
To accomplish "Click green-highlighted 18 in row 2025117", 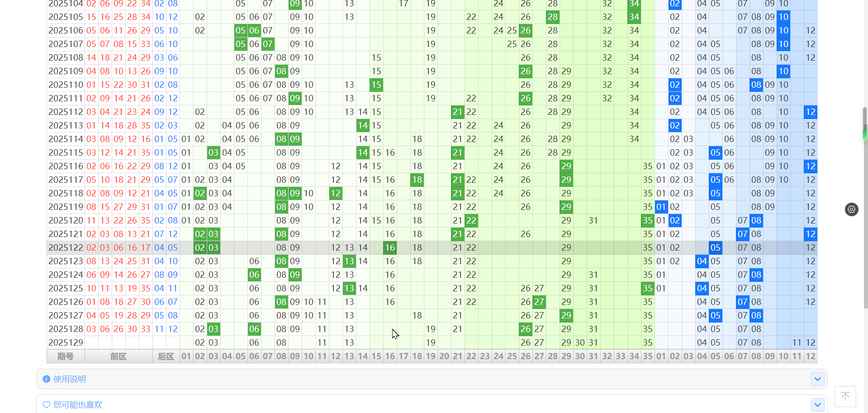I will pos(417,180).
